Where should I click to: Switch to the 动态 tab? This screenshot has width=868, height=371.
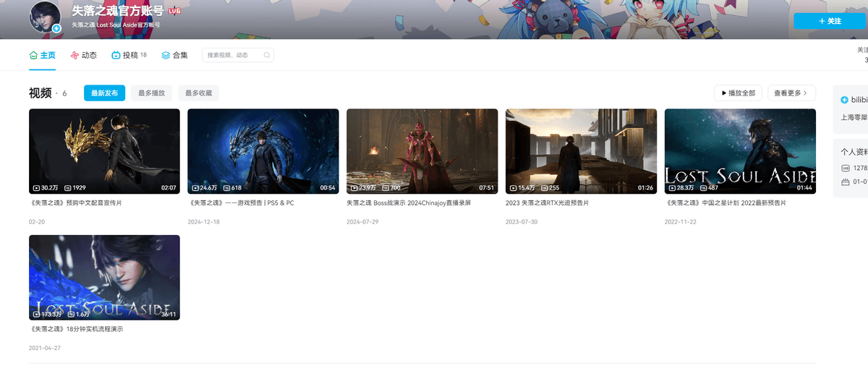pos(84,55)
